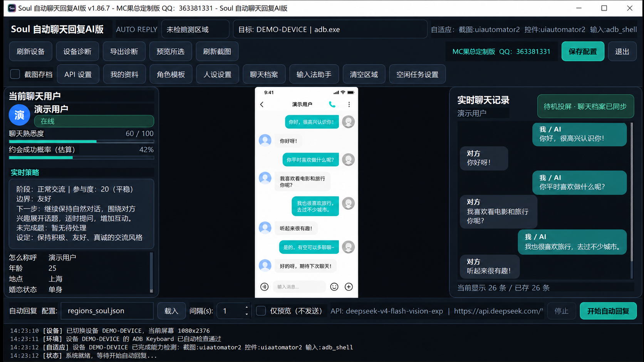Open 人设设置
The height and width of the screenshot is (362, 644).
coord(218,74)
